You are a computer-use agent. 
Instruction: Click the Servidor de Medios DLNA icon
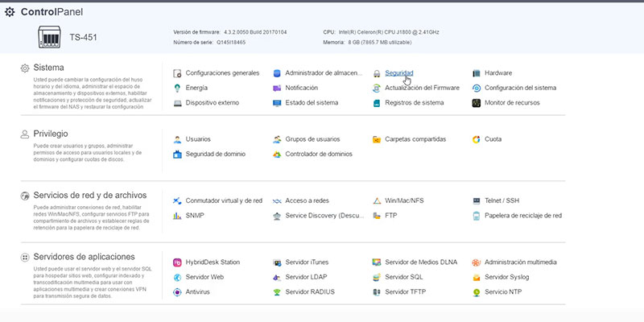[x=377, y=262]
